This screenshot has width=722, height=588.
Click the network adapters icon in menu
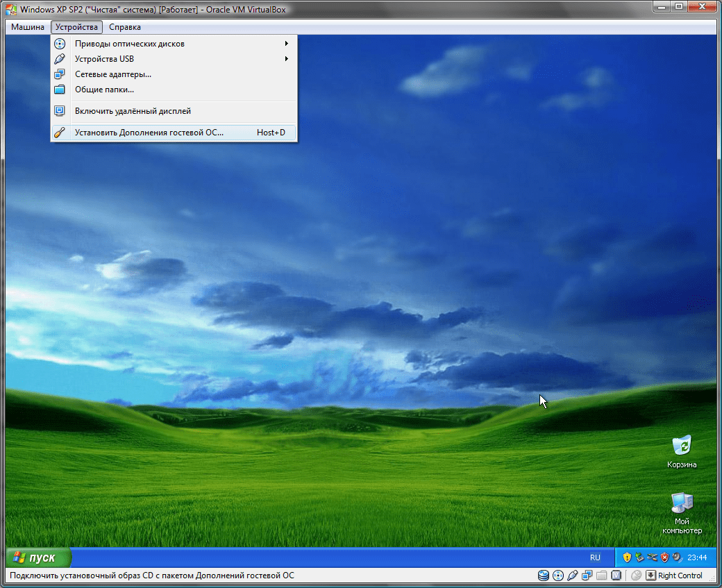[x=60, y=74]
